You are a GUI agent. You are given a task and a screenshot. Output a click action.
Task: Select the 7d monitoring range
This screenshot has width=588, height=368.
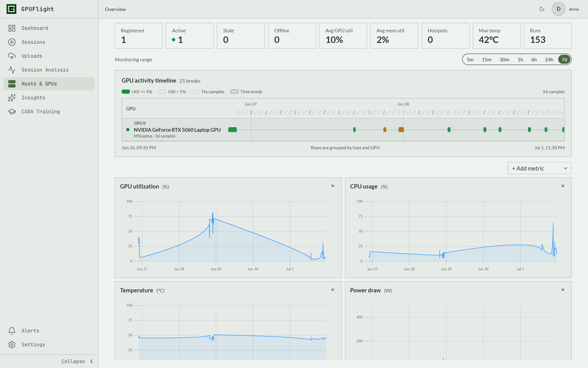564,60
